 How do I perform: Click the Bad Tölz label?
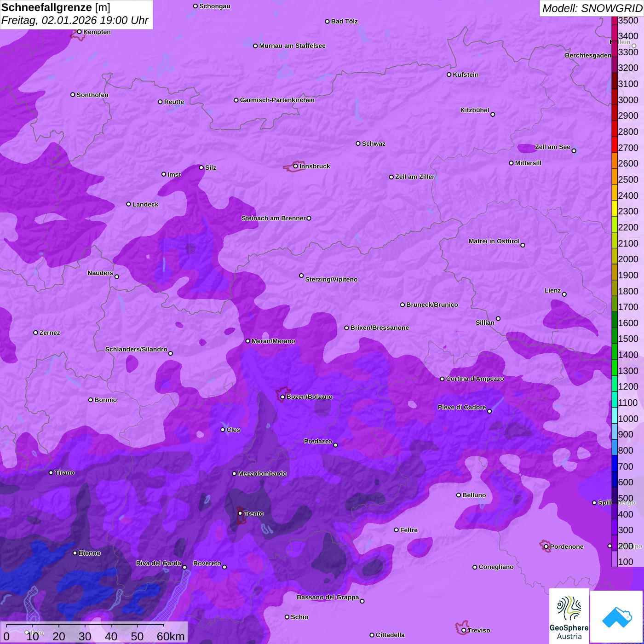[344, 21]
